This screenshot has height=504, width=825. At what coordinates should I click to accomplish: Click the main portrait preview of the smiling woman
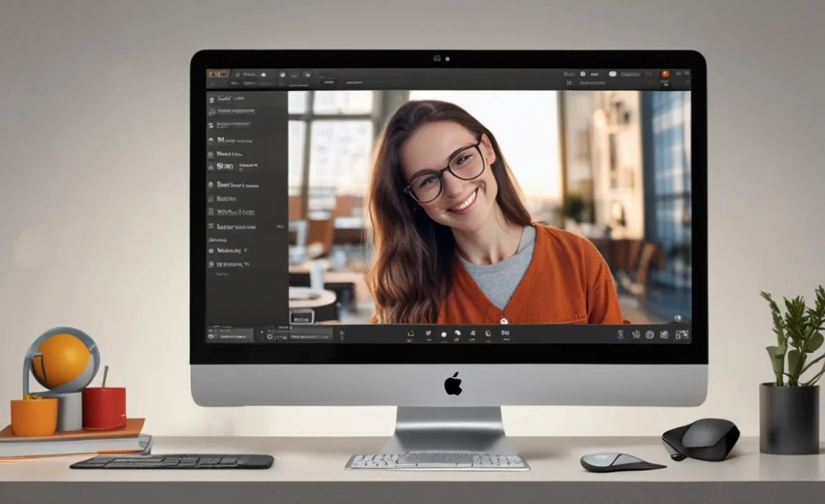tap(489, 208)
